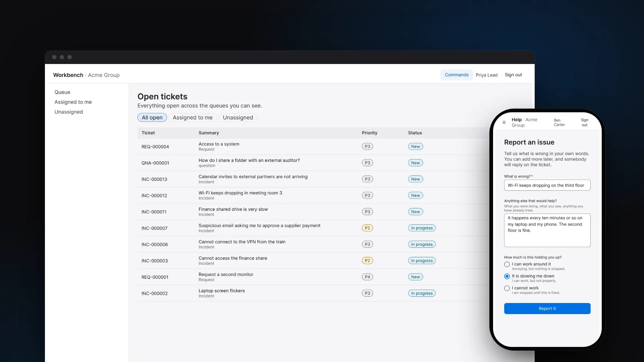Submit with the 'Report it' button
This screenshot has height=362, width=644.
[547, 309]
